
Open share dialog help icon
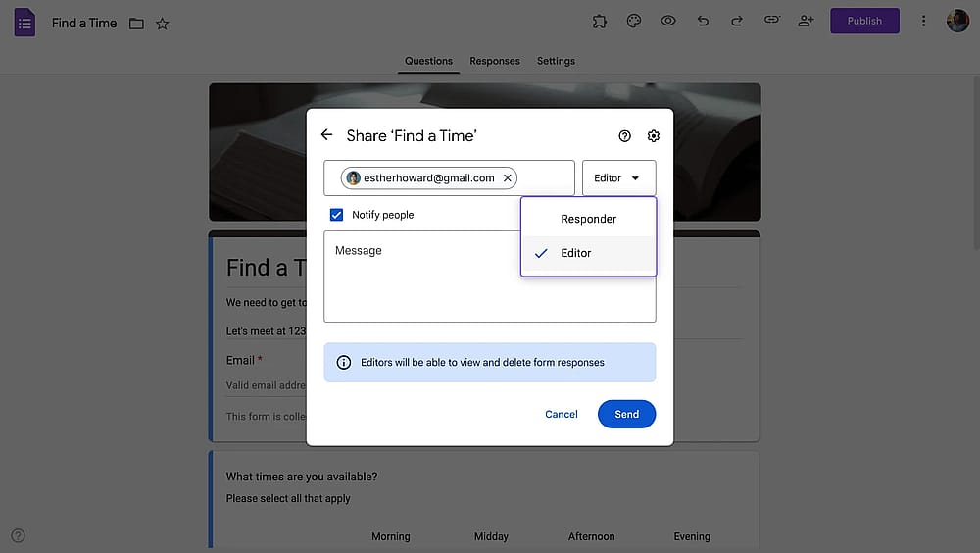pos(624,136)
